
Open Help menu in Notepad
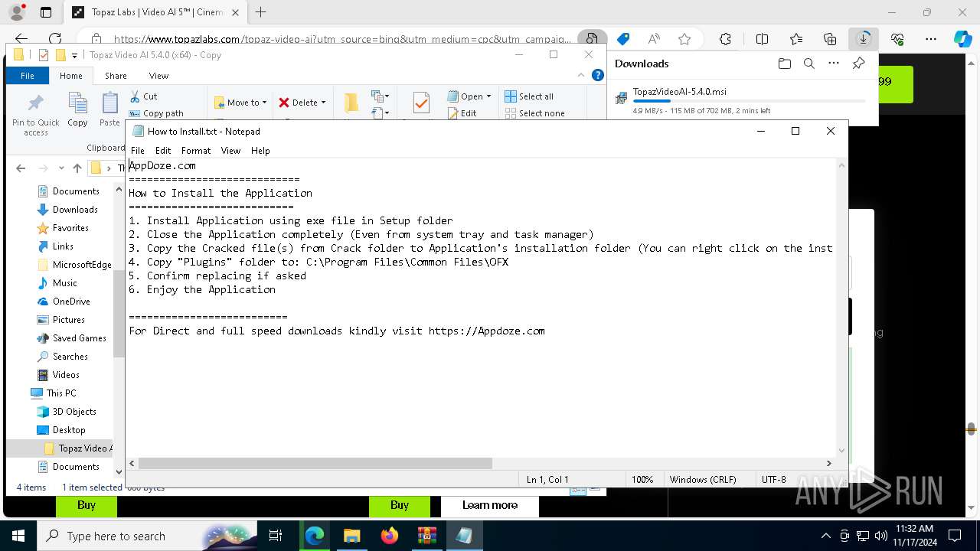click(260, 151)
